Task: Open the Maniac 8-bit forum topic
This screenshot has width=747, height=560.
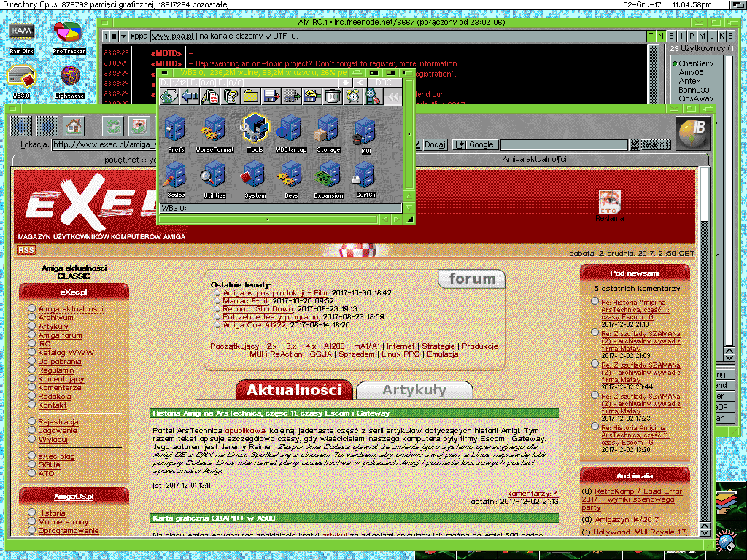Action: 245,301
